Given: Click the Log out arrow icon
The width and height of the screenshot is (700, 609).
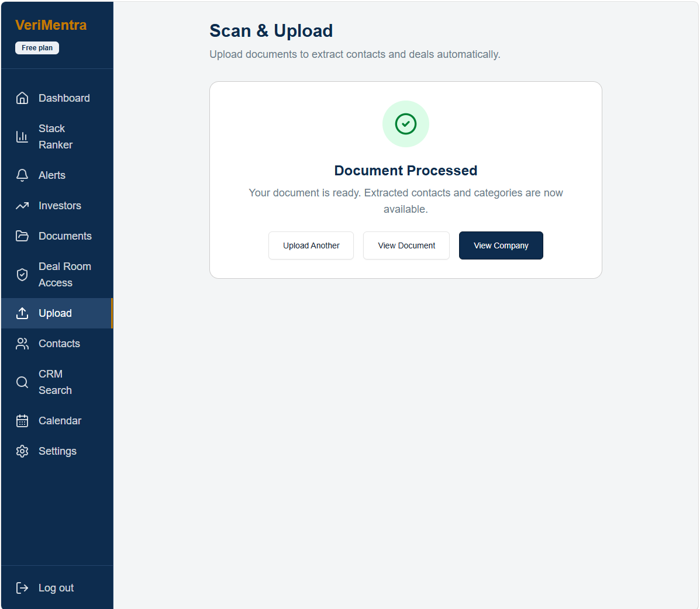Looking at the screenshot, I should tap(22, 588).
